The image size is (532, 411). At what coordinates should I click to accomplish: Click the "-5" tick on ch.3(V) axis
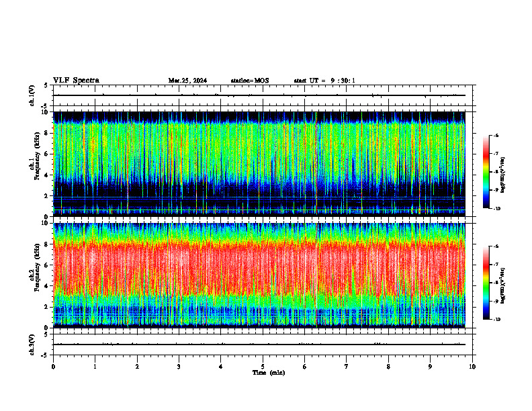click(44, 355)
